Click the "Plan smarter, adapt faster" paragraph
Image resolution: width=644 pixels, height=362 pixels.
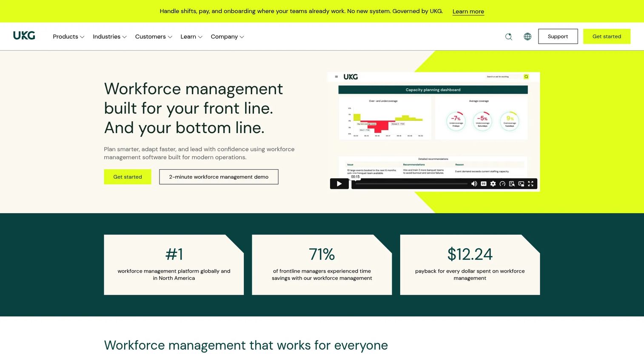[199, 153]
